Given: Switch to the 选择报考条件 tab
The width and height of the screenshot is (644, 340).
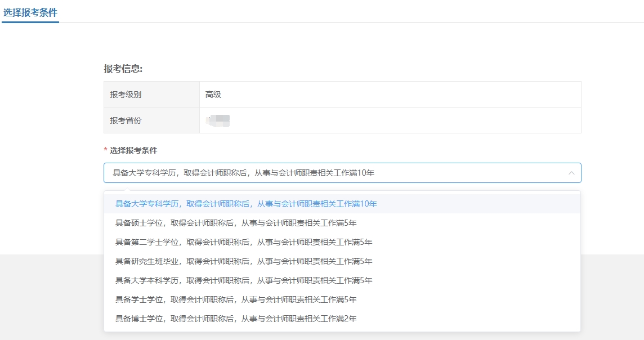Looking at the screenshot, I should click(x=30, y=11).
